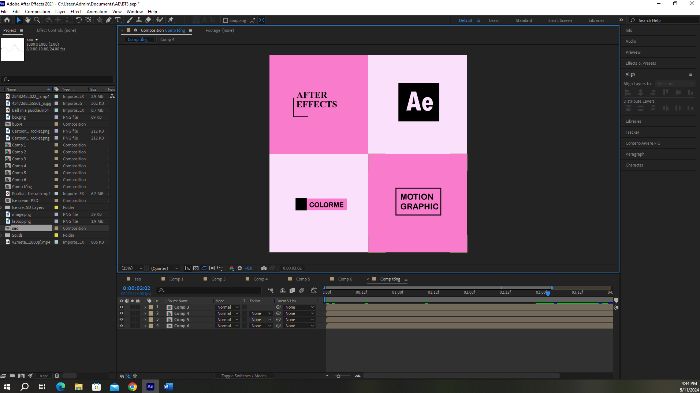Toggle the Snapping checkbox in the toolbar
Image resolution: width=700 pixels, height=393 pixels.
point(225,21)
